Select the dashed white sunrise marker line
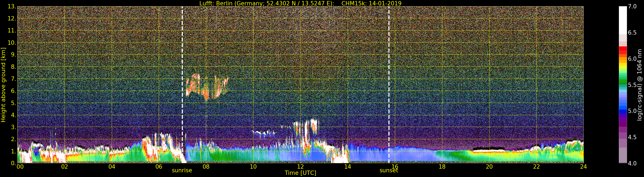The image size is (644, 177). click(182, 85)
